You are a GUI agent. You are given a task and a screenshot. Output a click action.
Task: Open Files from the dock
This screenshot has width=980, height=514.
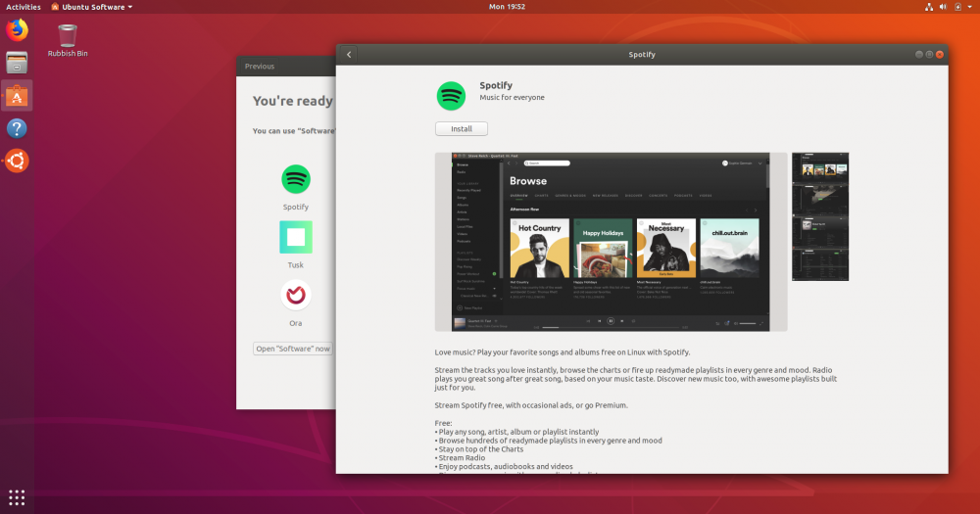coord(17,63)
